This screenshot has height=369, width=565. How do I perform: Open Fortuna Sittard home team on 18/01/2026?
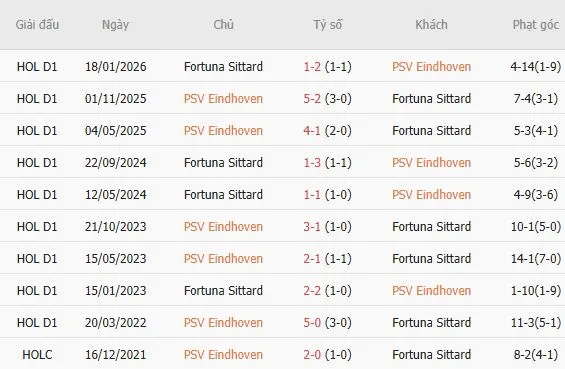click(x=223, y=67)
